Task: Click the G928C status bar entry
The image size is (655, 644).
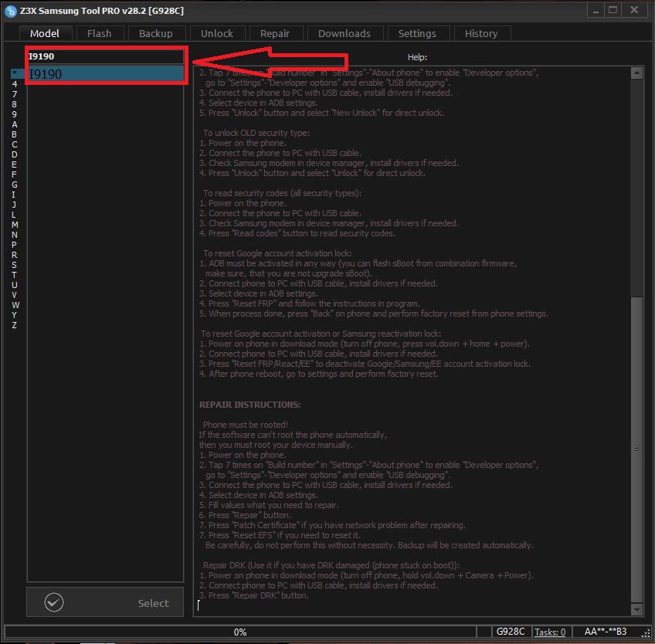Action: pos(511,632)
